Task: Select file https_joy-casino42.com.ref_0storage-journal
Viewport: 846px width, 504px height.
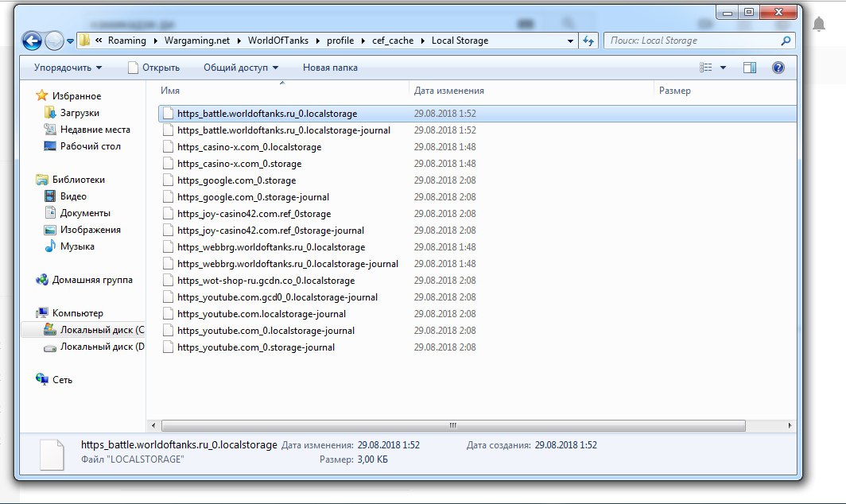Action: [x=270, y=231]
